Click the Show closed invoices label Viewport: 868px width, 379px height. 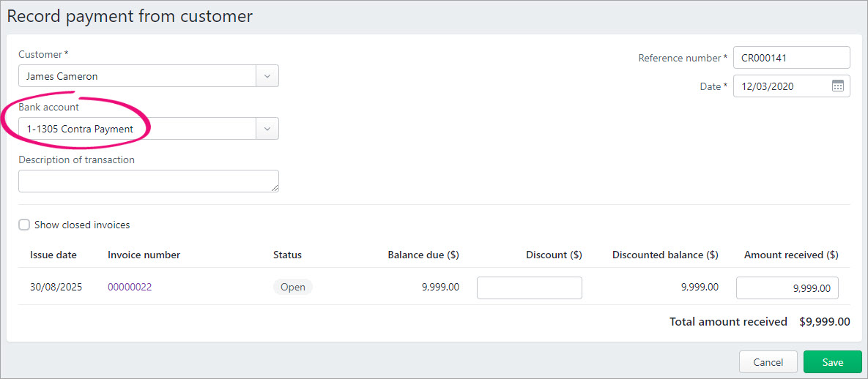[82, 225]
